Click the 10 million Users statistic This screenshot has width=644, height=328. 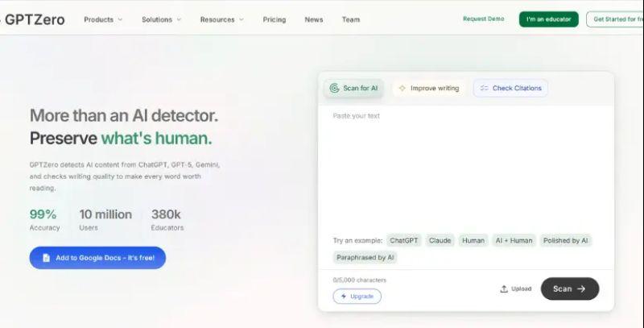pyautogui.click(x=105, y=219)
